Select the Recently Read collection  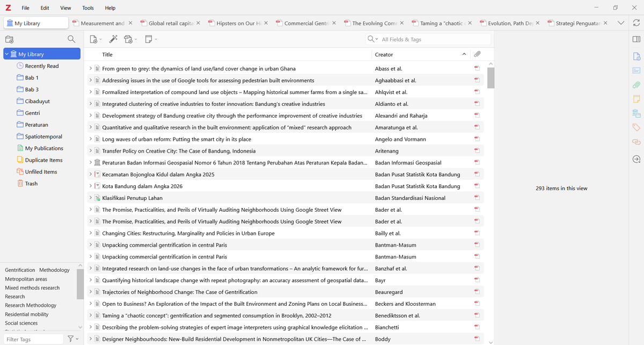click(42, 66)
